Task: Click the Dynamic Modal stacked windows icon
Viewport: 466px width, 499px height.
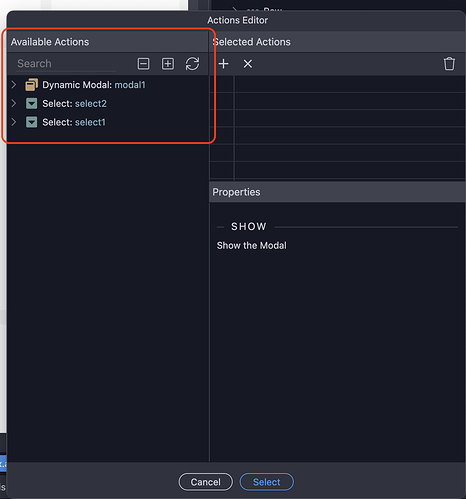Action: coord(31,85)
